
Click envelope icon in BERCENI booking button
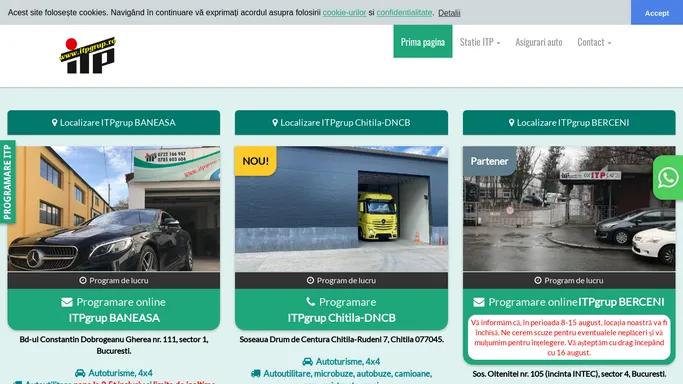(479, 302)
